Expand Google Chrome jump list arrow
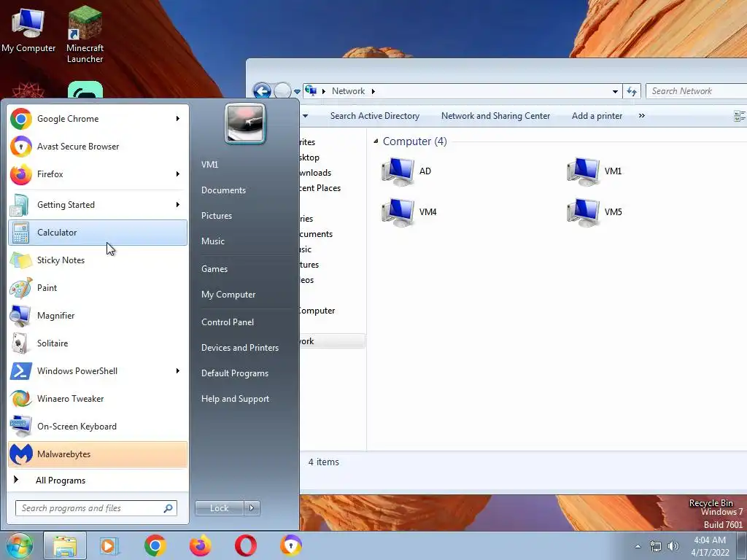This screenshot has width=747, height=560. [x=178, y=119]
